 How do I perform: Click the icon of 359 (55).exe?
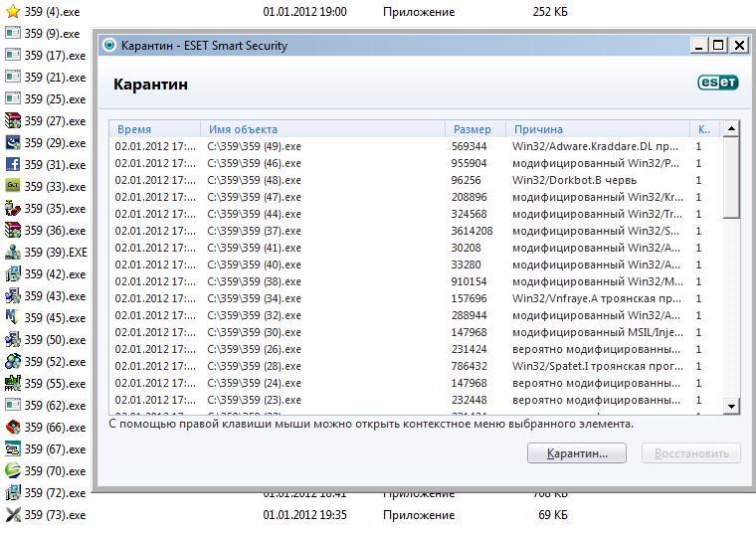(x=13, y=383)
